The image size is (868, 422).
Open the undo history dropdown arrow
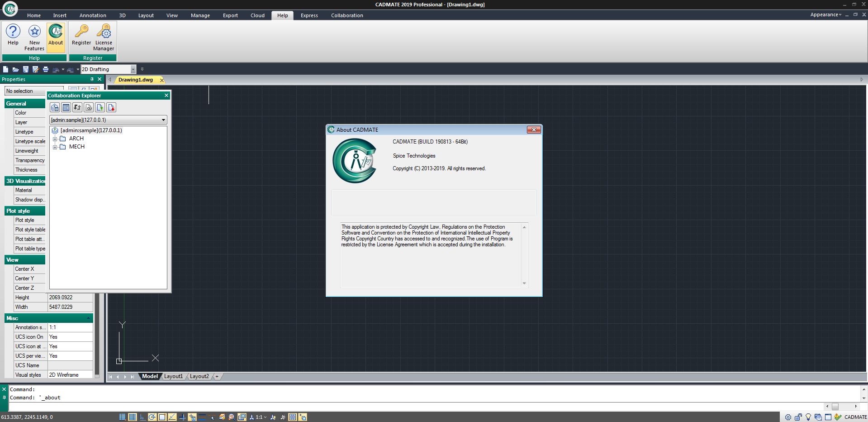(x=63, y=69)
